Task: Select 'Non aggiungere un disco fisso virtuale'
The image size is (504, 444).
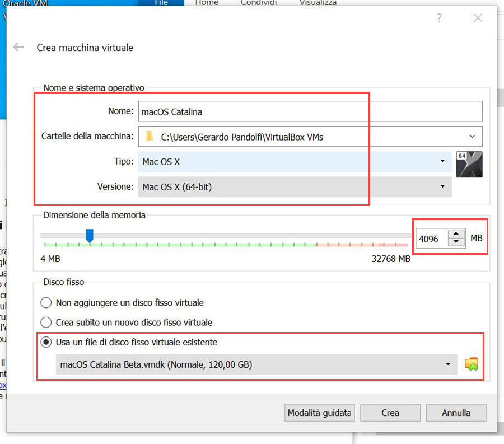Action: pyautogui.click(x=46, y=303)
